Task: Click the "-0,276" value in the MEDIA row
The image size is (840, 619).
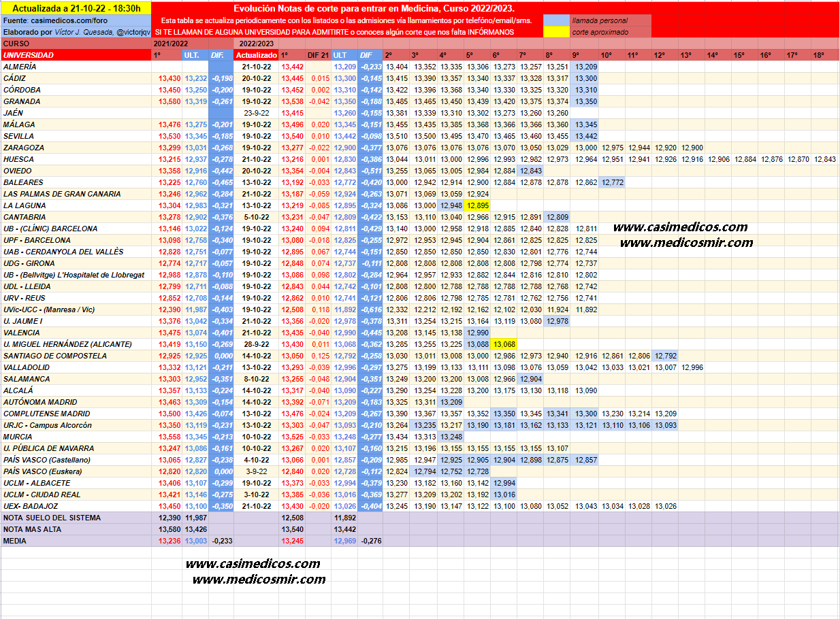Action: 370,541
